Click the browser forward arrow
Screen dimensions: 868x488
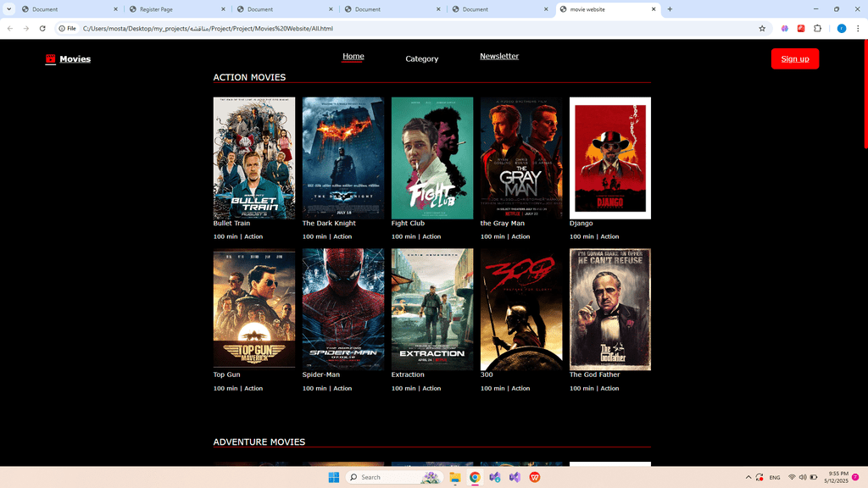click(26, 28)
